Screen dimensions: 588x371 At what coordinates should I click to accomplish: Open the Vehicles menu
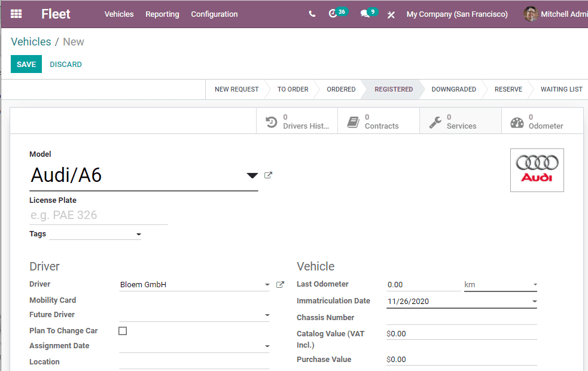(119, 14)
